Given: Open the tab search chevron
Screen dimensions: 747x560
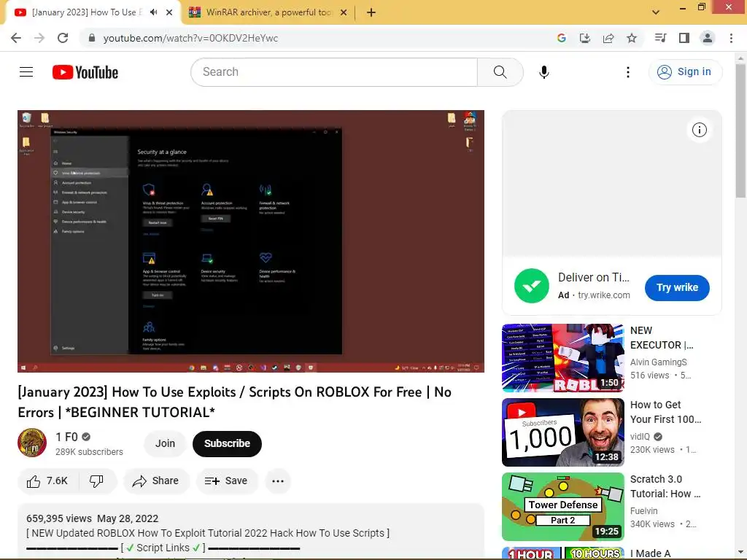Looking at the screenshot, I should (656, 12).
